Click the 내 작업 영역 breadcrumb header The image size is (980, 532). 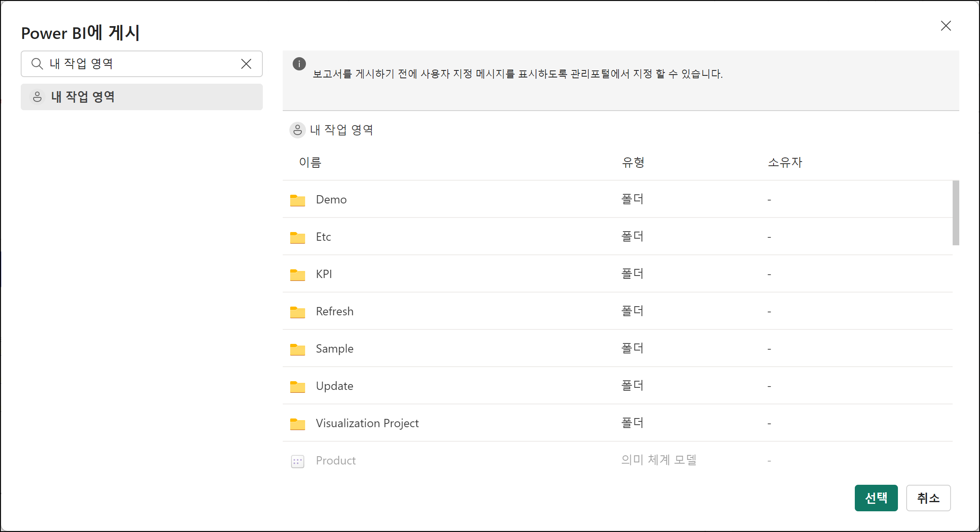point(341,130)
